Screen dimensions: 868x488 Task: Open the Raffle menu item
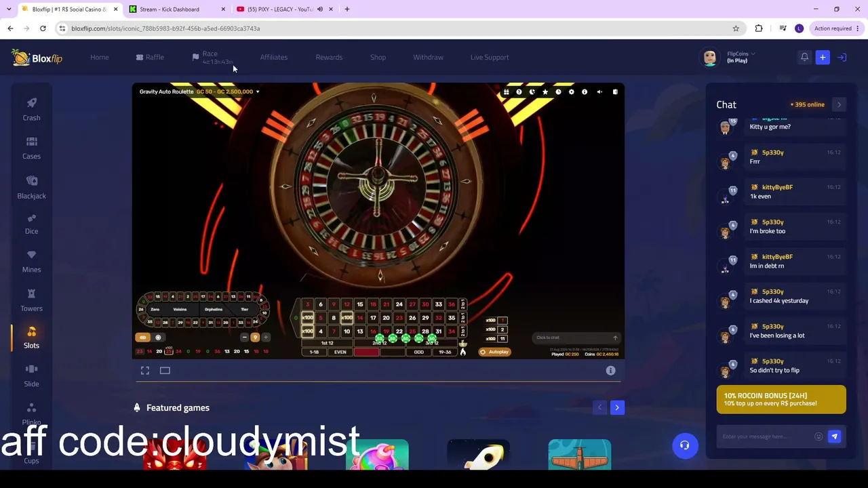tap(150, 58)
